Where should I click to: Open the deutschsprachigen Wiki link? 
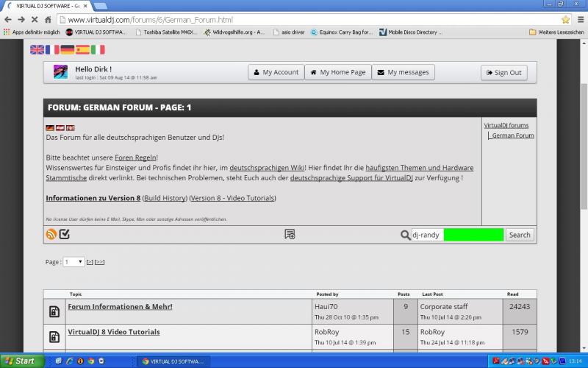(267, 168)
